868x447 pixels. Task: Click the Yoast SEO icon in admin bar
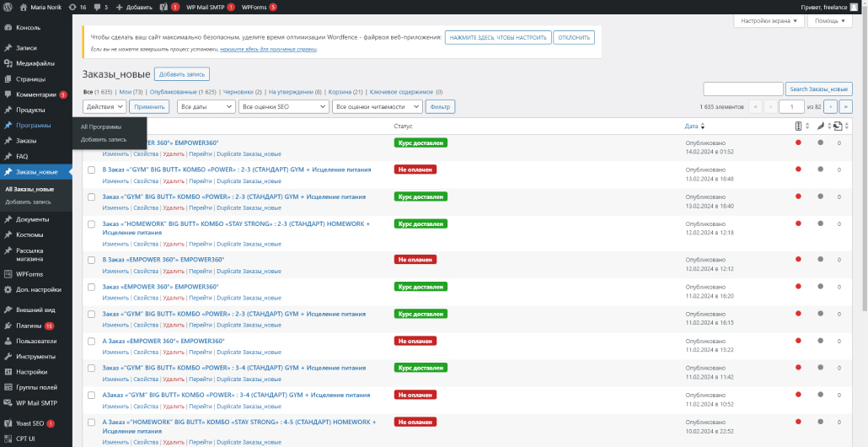(x=163, y=7)
